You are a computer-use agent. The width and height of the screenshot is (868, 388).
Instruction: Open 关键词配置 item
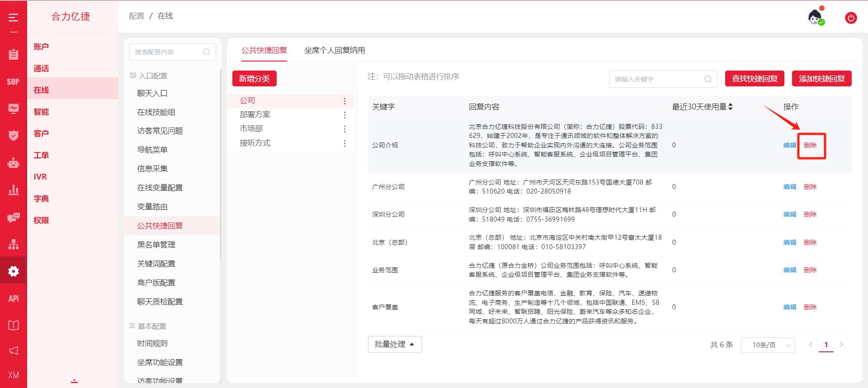156,264
